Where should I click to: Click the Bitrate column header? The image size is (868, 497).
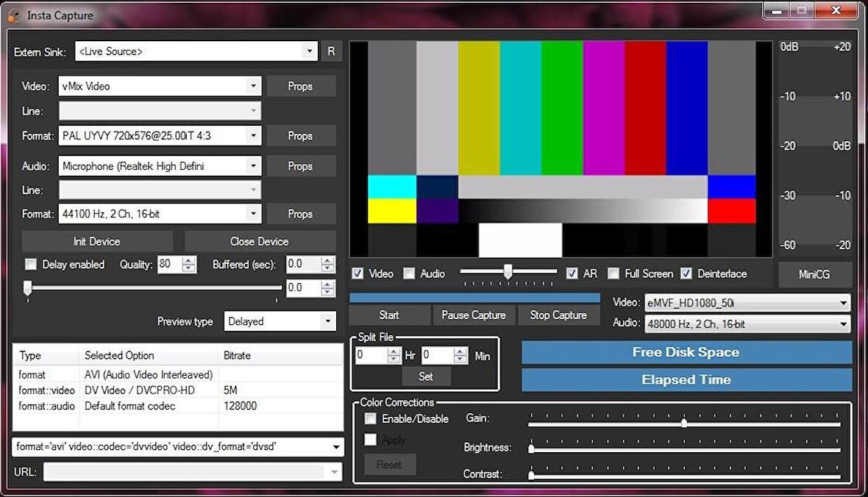click(281, 355)
